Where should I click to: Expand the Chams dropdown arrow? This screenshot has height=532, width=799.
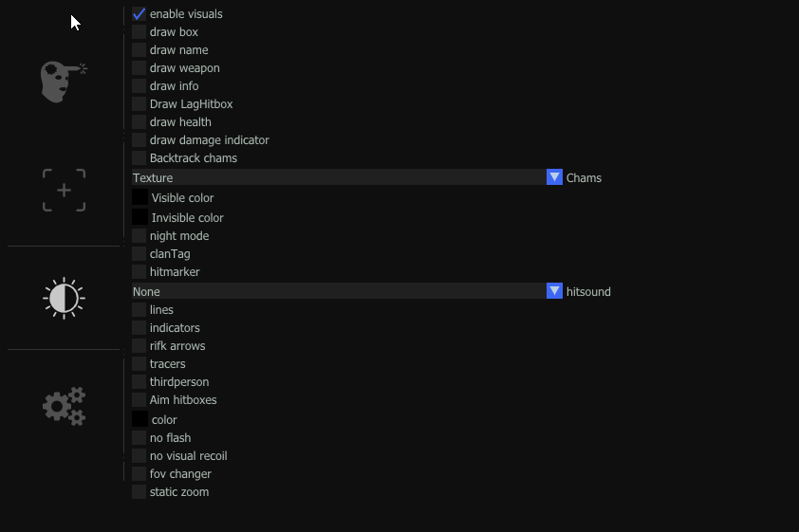(555, 177)
